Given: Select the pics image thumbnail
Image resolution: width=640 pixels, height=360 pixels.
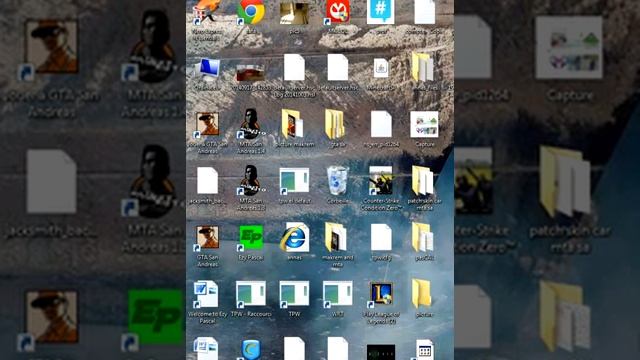Looking at the screenshot, I should (x=294, y=13).
